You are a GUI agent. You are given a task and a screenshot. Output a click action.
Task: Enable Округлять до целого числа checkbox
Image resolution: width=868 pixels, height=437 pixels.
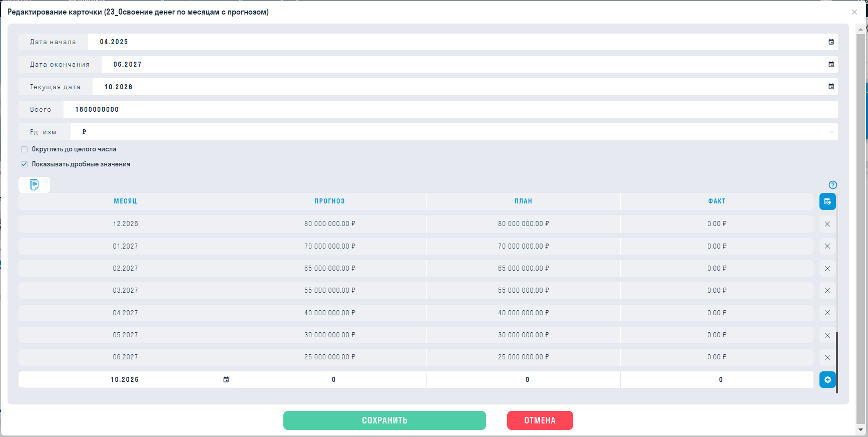click(24, 149)
